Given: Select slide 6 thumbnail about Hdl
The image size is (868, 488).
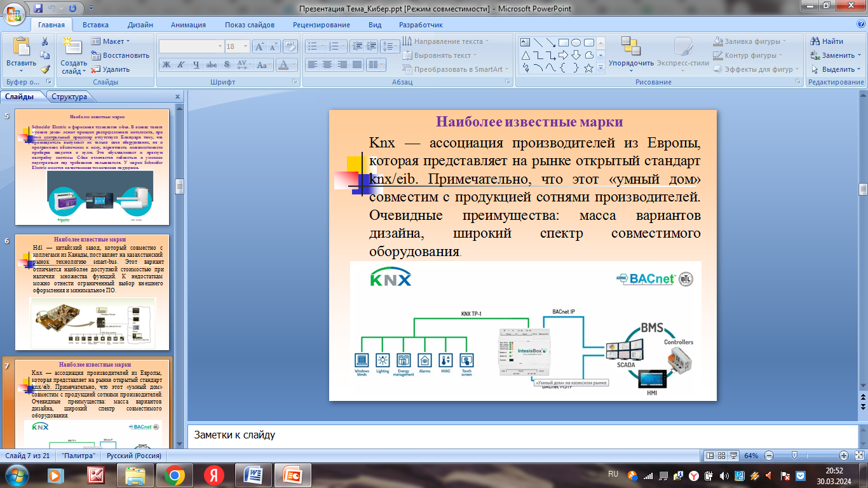Looking at the screenshot, I should point(92,292).
